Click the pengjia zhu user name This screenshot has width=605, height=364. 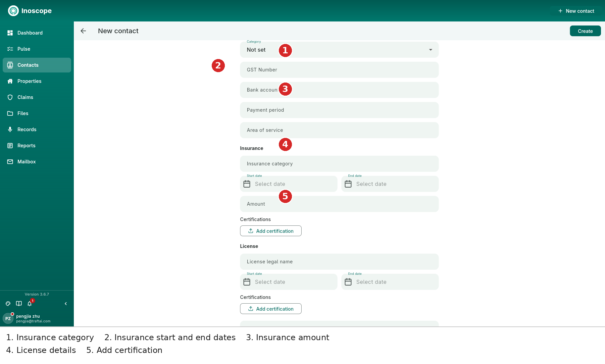coord(28,316)
